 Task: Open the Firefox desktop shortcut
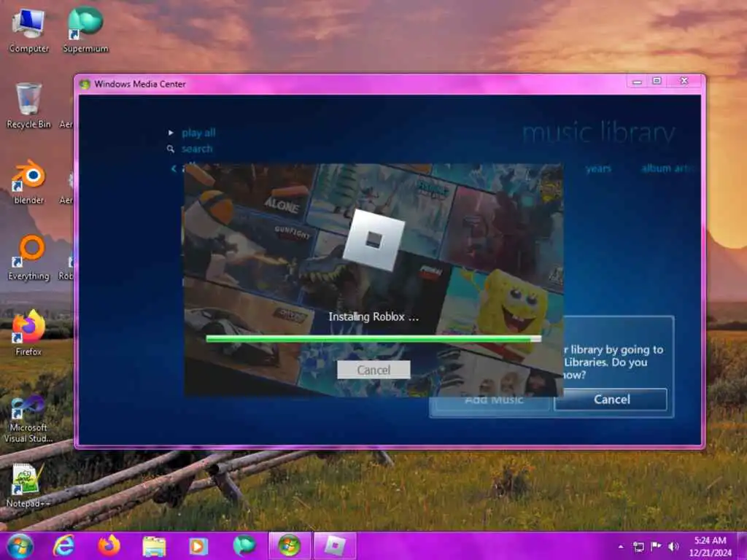[28, 332]
